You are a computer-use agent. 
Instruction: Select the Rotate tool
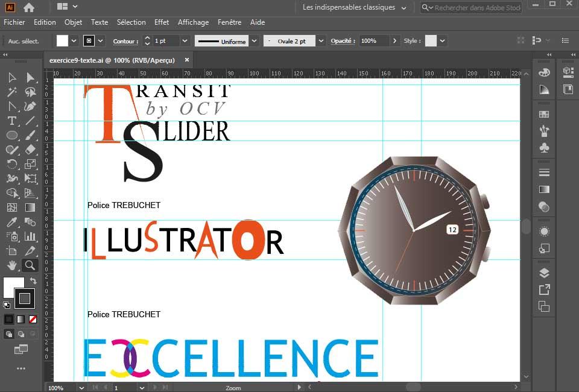(12, 164)
